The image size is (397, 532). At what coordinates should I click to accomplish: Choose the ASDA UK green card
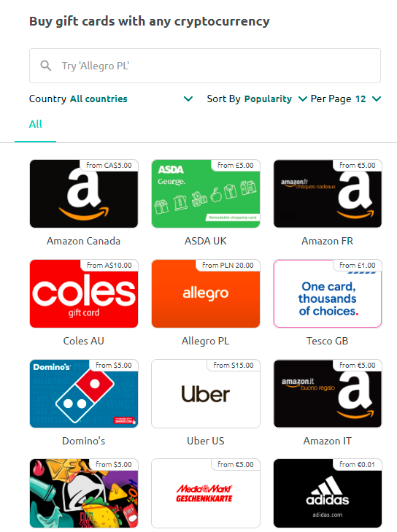pyautogui.click(x=206, y=193)
